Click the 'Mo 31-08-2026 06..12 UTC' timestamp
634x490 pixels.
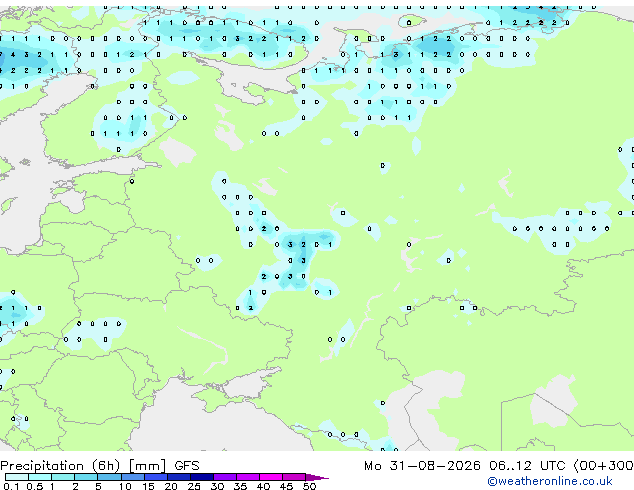pos(464,466)
